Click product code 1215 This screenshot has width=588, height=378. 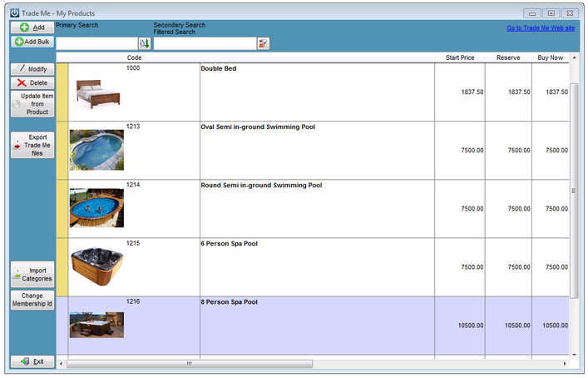[x=133, y=243]
